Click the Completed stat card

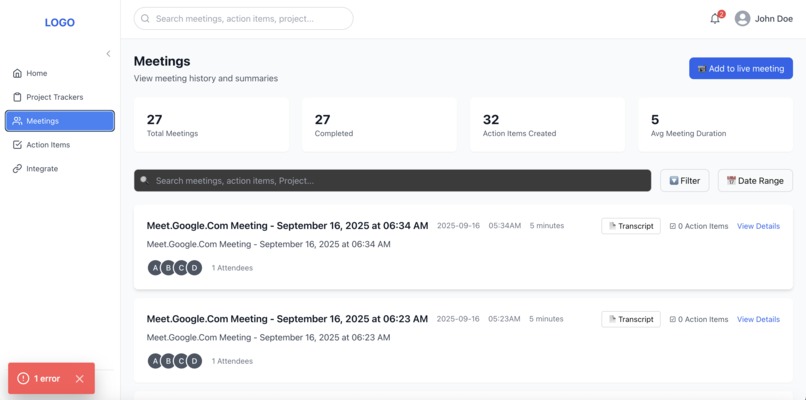[379, 125]
